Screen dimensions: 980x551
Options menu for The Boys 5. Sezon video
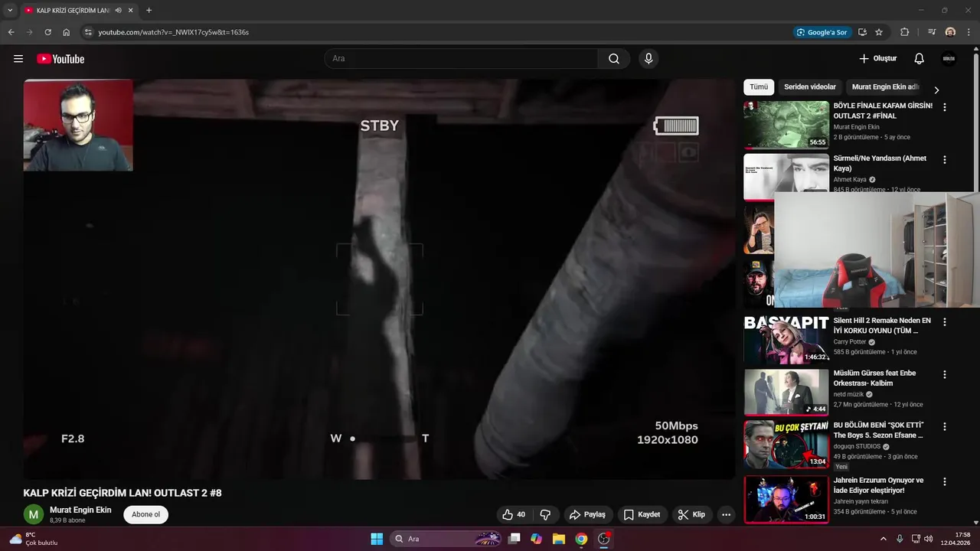click(945, 426)
